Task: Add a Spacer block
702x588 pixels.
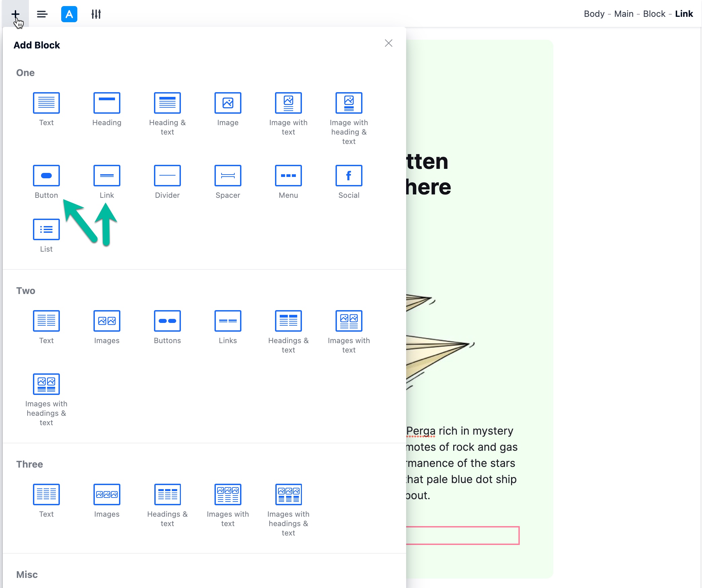Action: point(228,176)
